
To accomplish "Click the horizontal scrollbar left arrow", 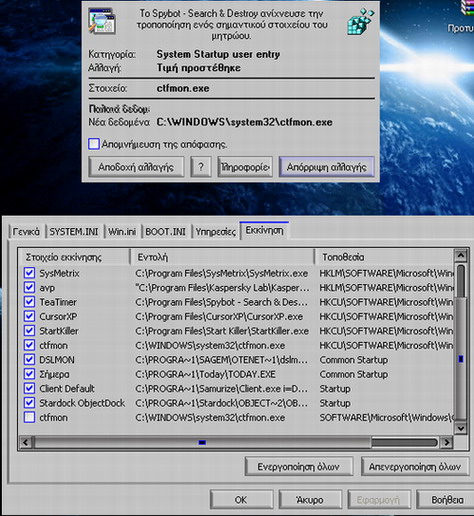I will 25,442.
